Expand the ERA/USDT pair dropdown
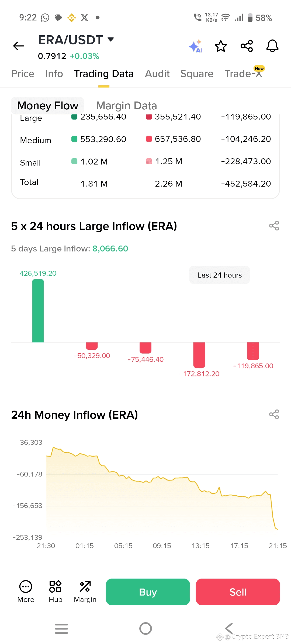 coord(110,40)
